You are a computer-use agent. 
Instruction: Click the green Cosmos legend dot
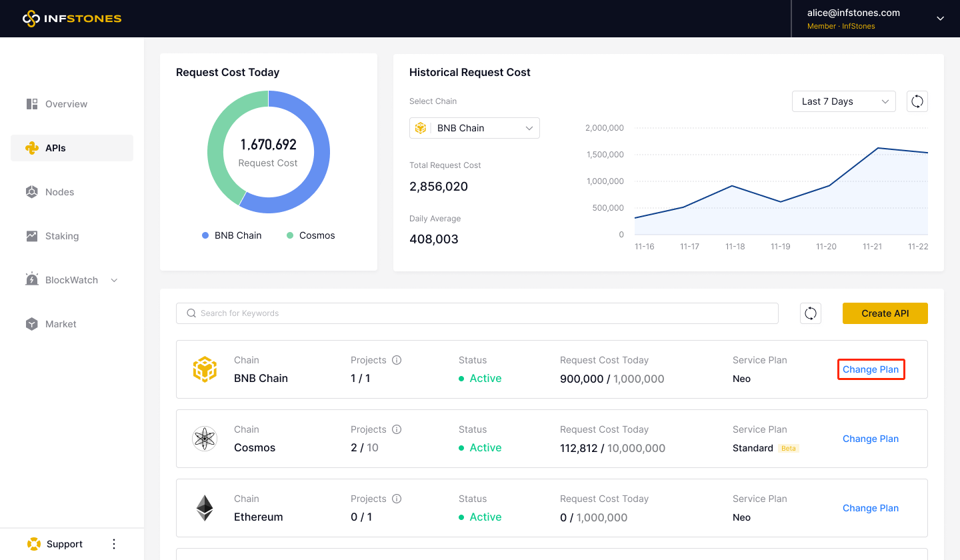coord(290,235)
